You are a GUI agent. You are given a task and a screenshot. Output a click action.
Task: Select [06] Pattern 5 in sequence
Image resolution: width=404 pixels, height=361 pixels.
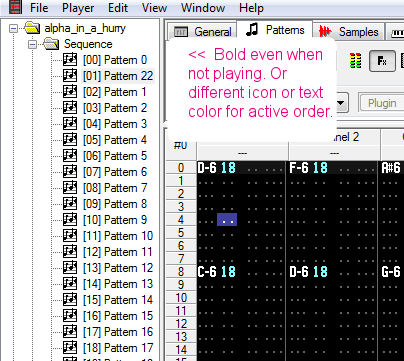[x=115, y=156]
